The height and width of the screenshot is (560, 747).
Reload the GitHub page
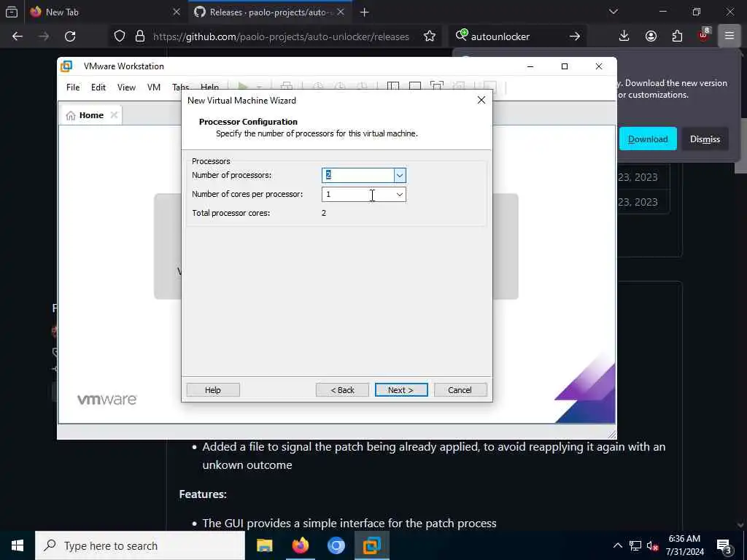point(70,36)
